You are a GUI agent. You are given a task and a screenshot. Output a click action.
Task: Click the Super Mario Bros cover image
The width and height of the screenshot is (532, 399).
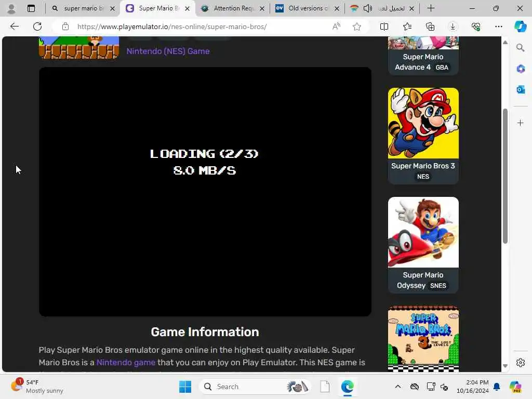tap(79, 48)
